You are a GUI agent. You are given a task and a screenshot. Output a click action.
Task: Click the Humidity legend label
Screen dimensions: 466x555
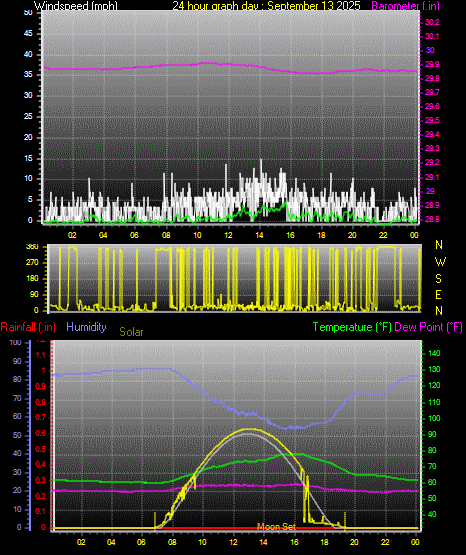pos(86,327)
